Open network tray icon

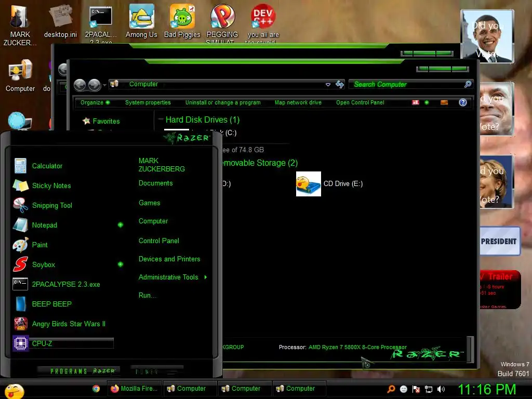[429, 389]
